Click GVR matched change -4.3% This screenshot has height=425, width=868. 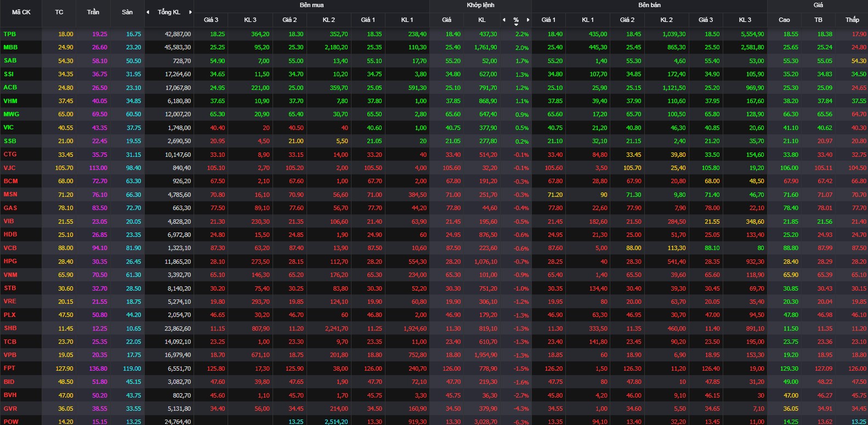click(x=521, y=409)
